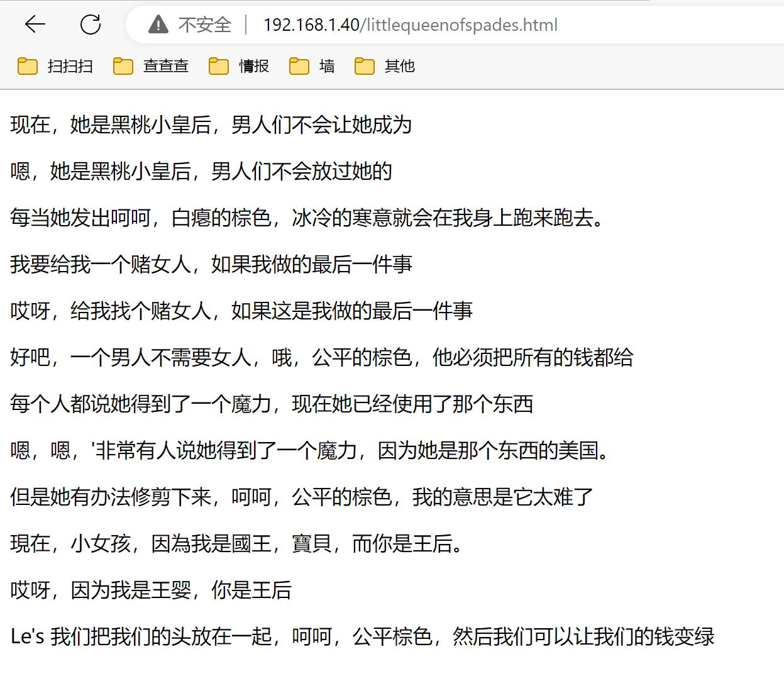784x698 pixels.
Task: Click the line starting 每当她发出呵呵
Action: [x=308, y=218]
